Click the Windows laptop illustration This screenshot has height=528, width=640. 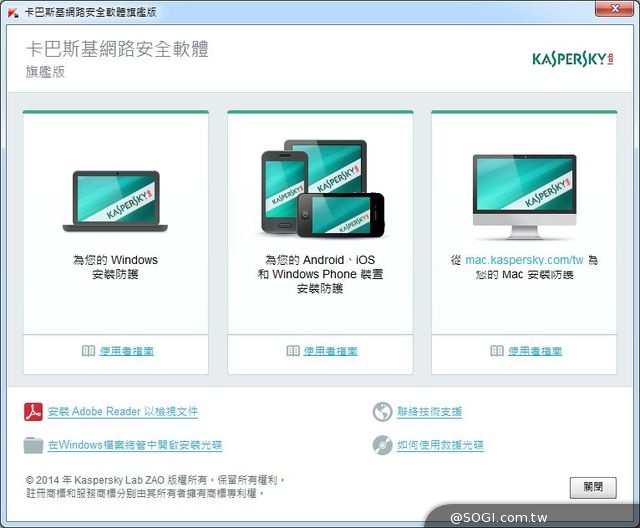pos(115,203)
